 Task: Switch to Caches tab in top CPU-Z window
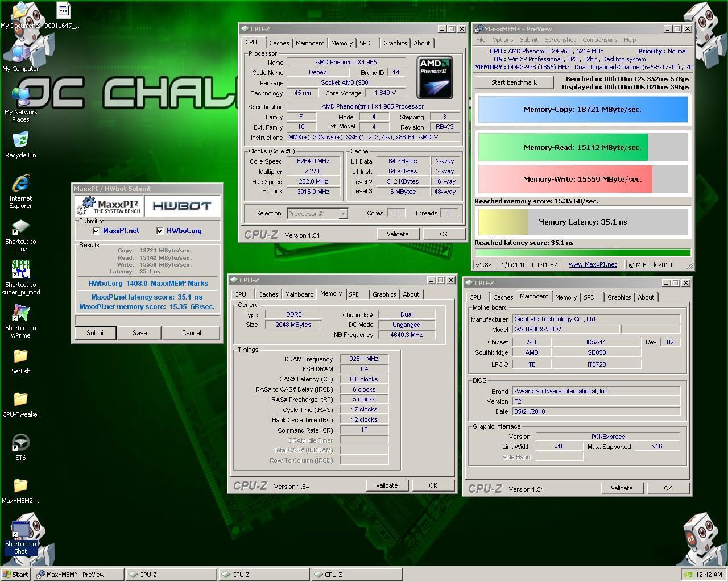pos(279,43)
